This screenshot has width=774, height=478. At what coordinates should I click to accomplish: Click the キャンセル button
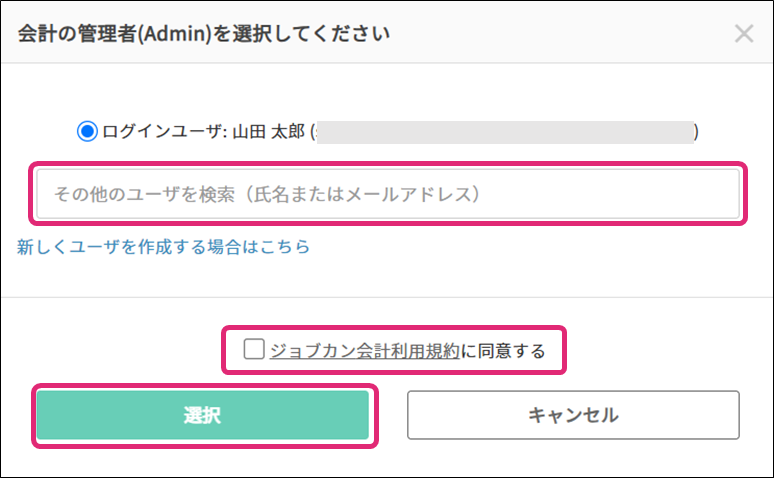573,415
